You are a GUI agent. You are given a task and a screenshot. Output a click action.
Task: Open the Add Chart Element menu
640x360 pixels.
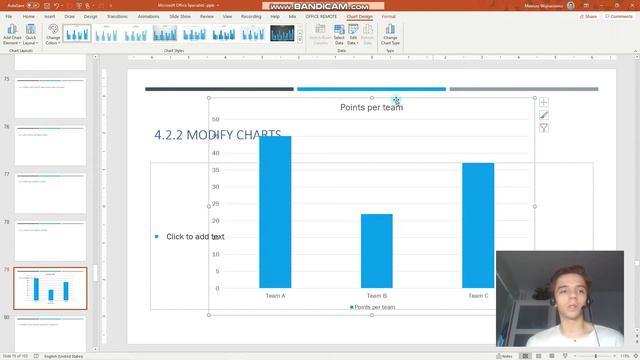(12, 34)
